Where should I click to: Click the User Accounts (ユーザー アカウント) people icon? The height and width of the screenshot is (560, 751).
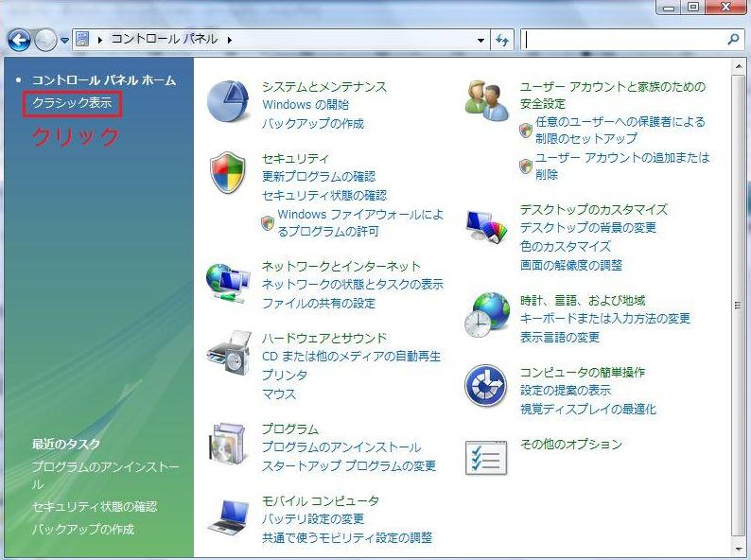pos(486,101)
